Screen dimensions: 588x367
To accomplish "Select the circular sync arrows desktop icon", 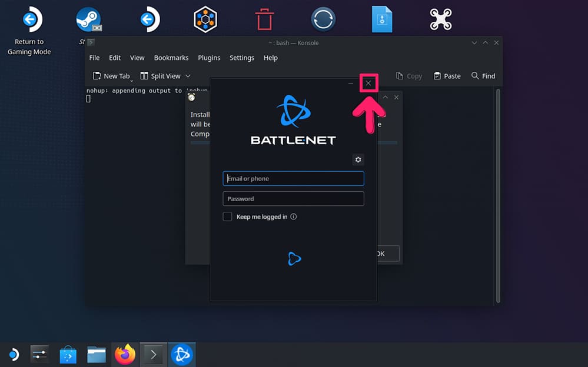I will (323, 19).
